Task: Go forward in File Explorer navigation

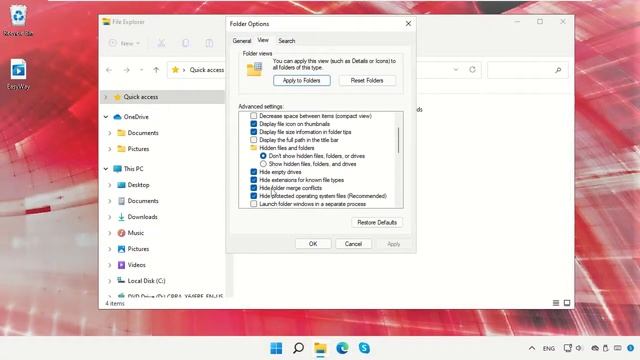Action: click(x=127, y=70)
